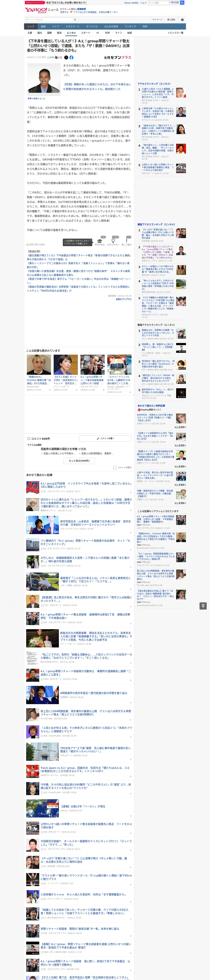Click the わかりやすい lightbulb reaction
Image resolution: width=210 pixels, height=980 pixels.
tap(113, 241)
